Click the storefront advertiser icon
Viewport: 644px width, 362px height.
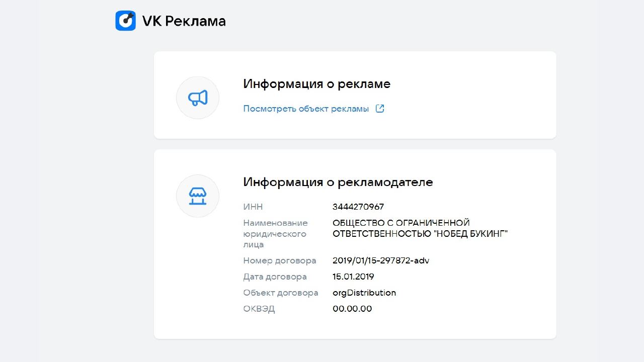pos(198,196)
